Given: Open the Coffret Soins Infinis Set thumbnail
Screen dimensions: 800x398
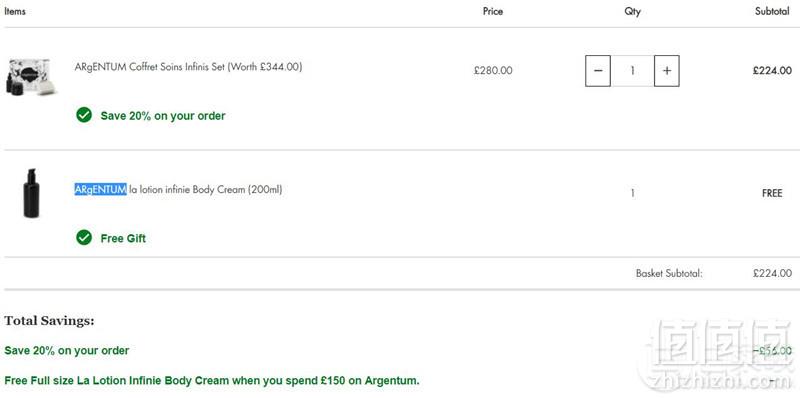Looking at the screenshot, I should point(31,78).
